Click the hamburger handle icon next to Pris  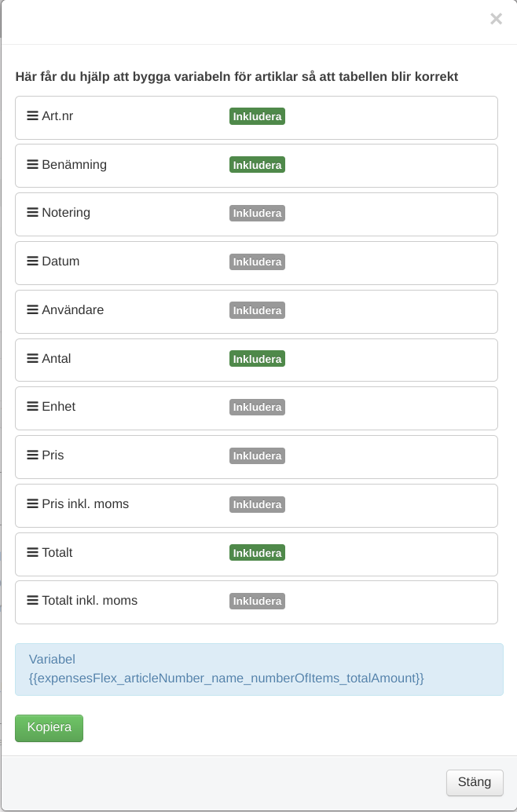point(32,455)
